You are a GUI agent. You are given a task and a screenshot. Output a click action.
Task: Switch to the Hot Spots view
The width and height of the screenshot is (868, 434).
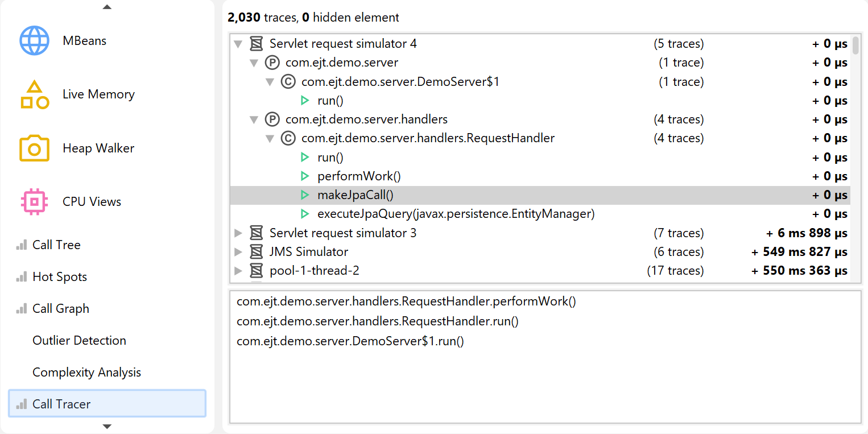pyautogui.click(x=60, y=276)
